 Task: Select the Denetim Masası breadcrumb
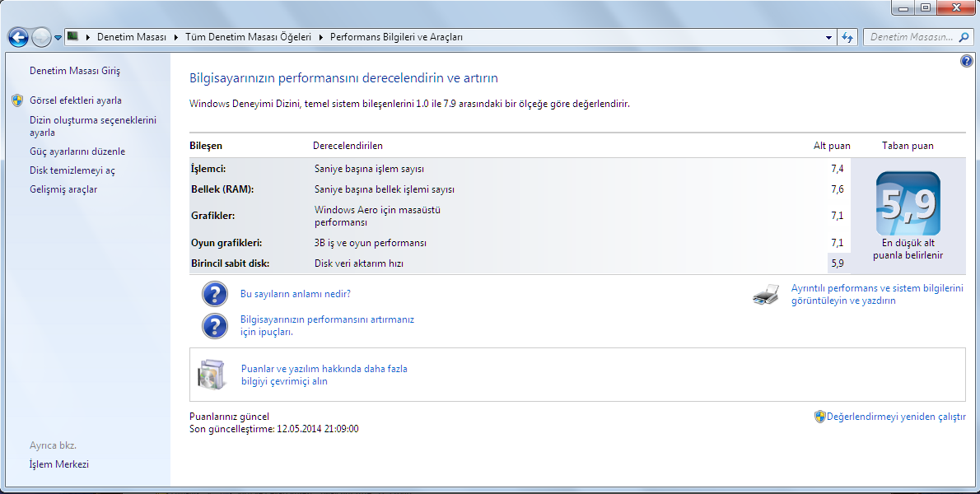[x=132, y=38]
